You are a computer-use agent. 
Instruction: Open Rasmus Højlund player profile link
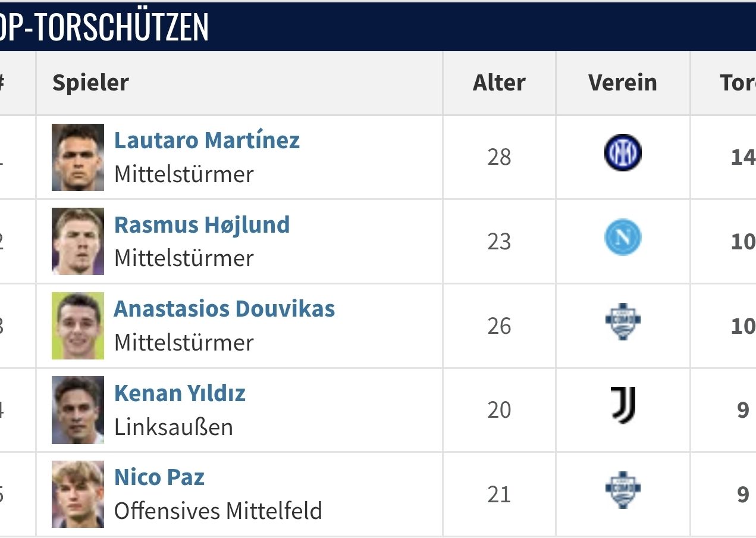coord(202,225)
